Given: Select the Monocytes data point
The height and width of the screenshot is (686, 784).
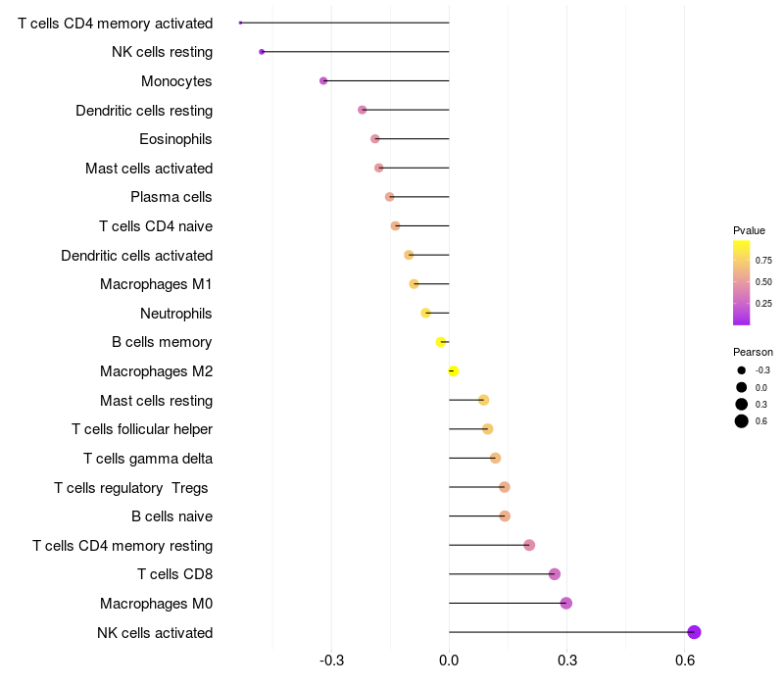Looking at the screenshot, I should coord(323,80).
